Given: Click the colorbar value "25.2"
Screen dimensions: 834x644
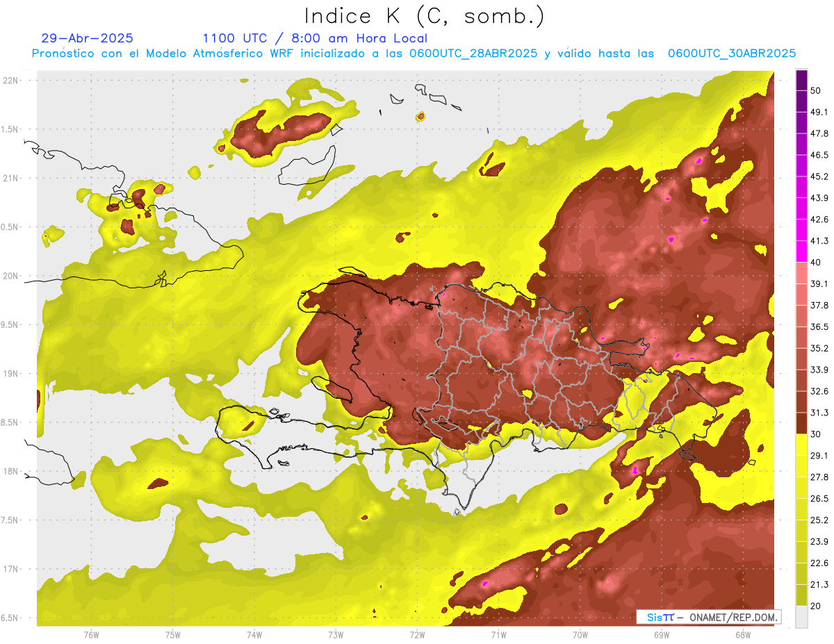Looking at the screenshot, I should [819, 520].
